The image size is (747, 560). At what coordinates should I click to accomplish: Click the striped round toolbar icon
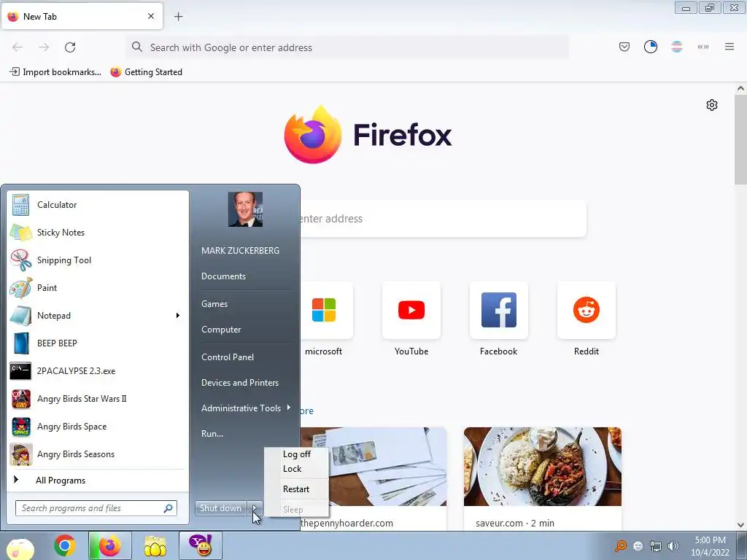pos(677,47)
